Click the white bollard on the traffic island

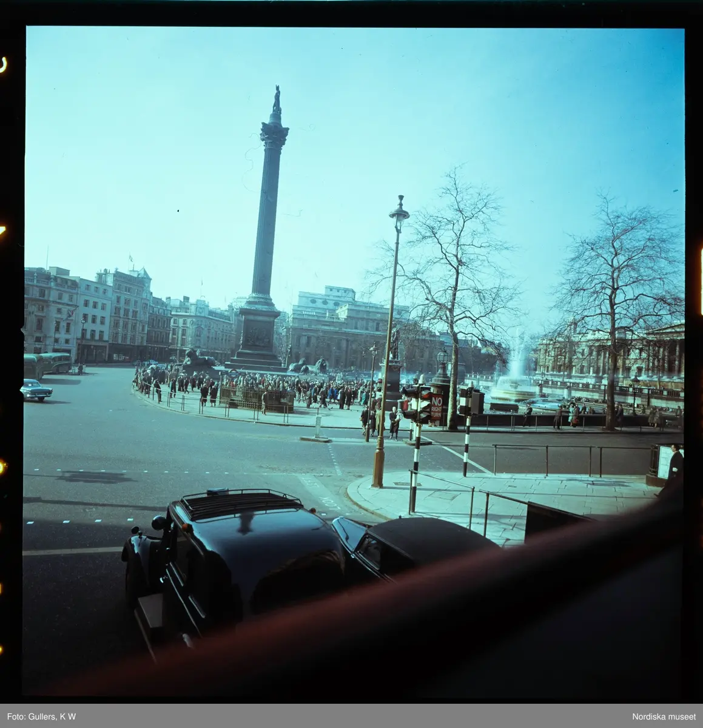[317, 426]
